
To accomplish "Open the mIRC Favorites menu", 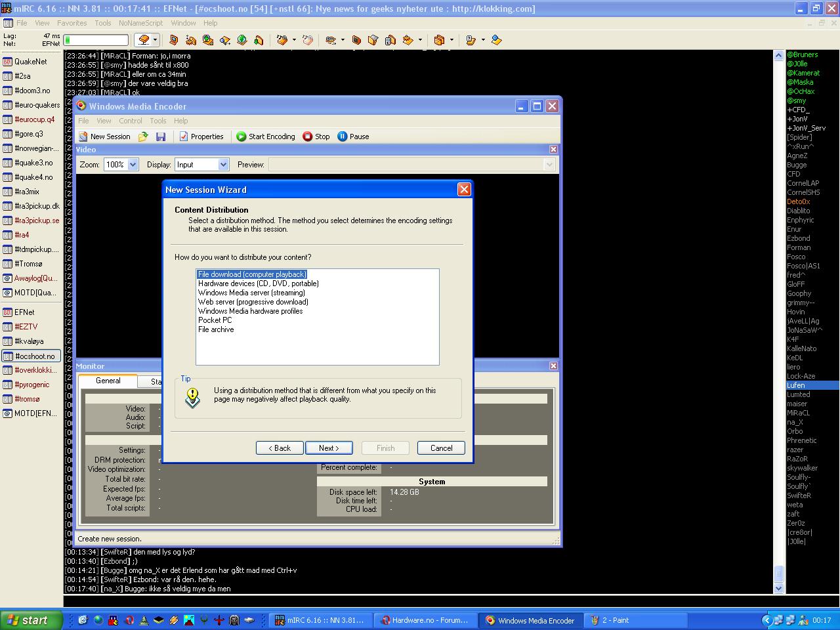I will (x=72, y=23).
